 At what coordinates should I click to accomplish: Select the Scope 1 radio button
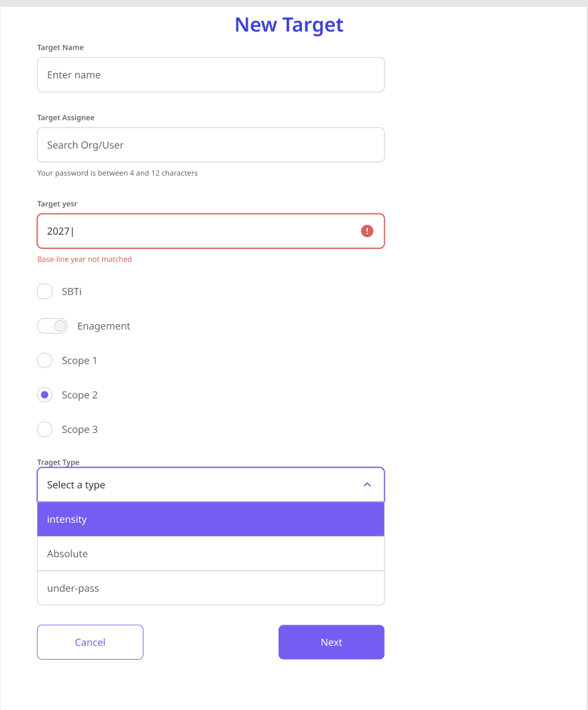(x=44, y=360)
